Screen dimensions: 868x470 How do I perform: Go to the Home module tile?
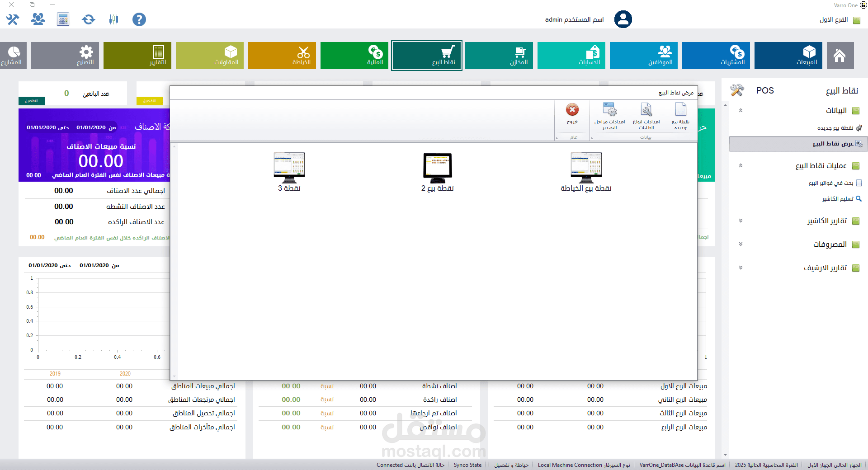click(x=840, y=56)
